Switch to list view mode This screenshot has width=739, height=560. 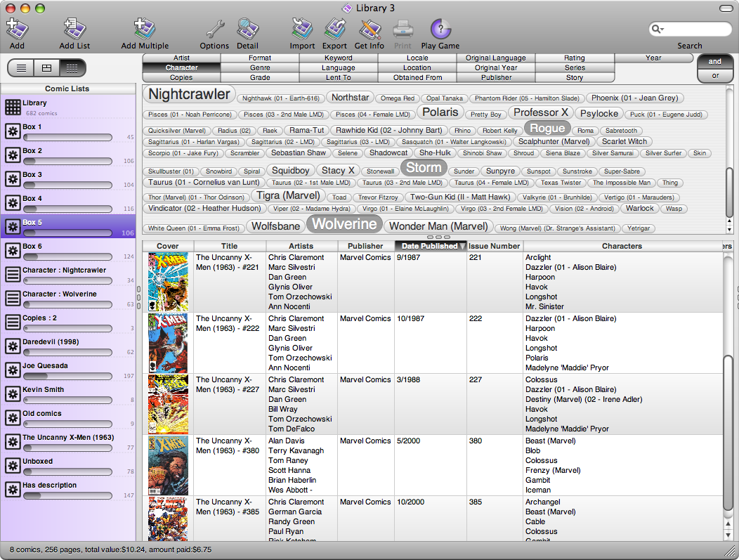(21, 68)
